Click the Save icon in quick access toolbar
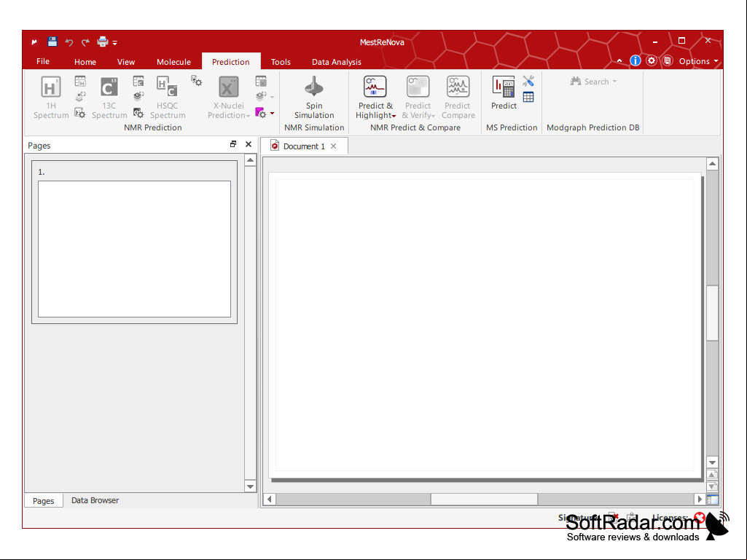Screen dimensions: 747x560 (x=52, y=42)
